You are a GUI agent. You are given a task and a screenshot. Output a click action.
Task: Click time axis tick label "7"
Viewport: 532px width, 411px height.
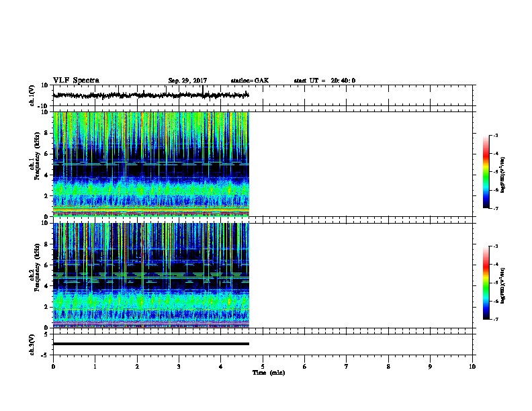coord(347,367)
